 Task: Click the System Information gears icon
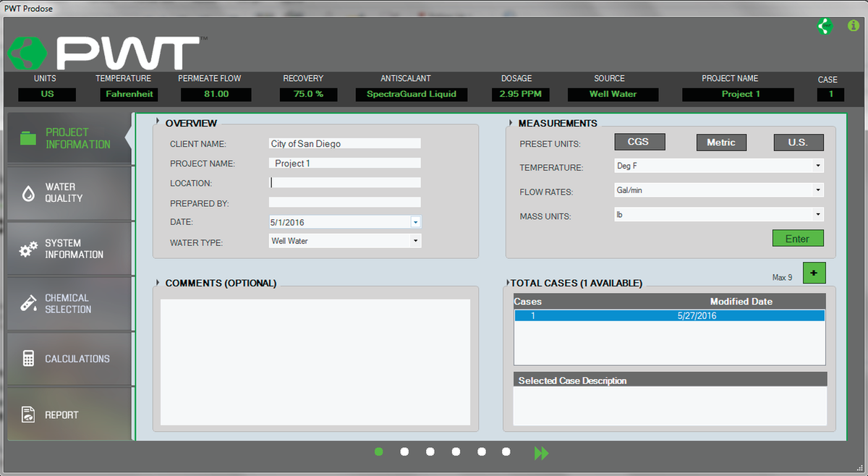pyautogui.click(x=28, y=250)
